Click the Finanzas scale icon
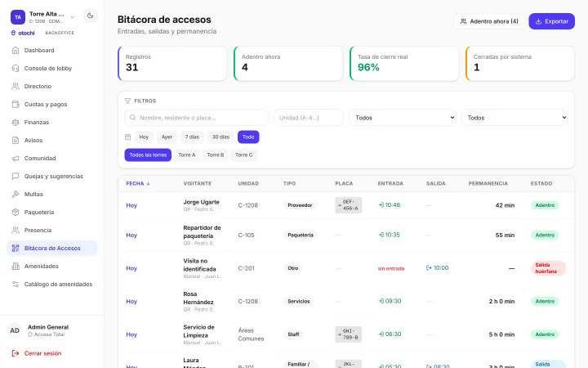 coord(16,123)
